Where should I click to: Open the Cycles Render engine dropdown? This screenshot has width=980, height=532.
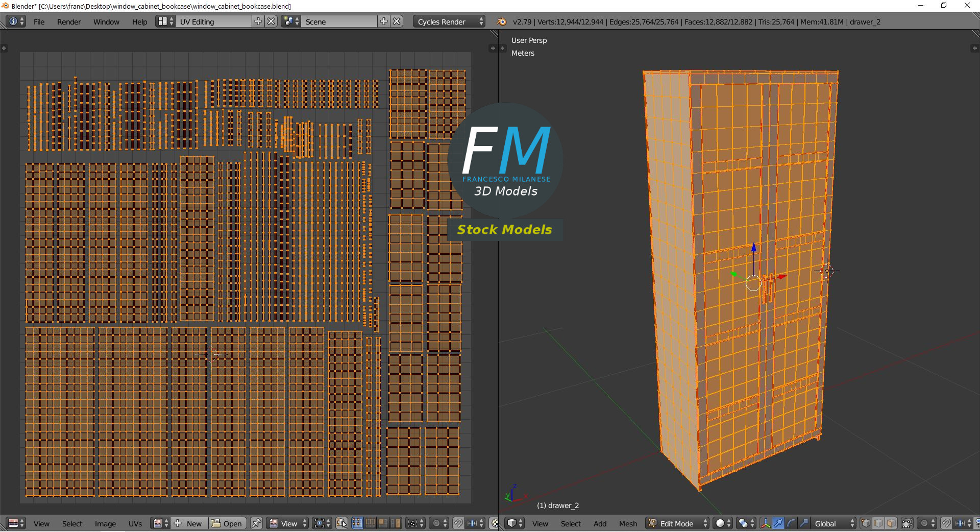[449, 21]
